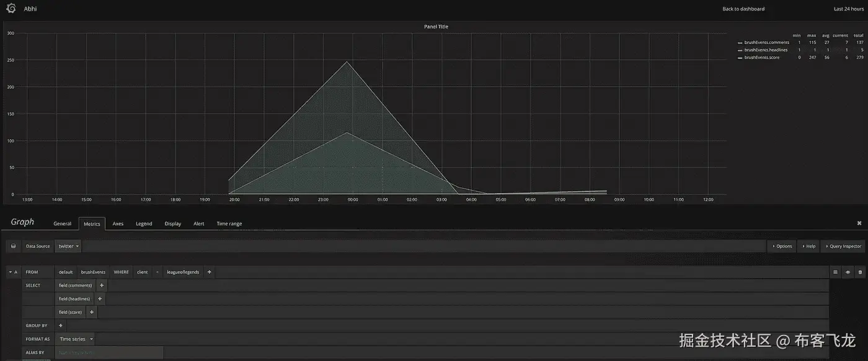Edit the field (score) select part
The height and width of the screenshot is (361, 868).
pos(71,312)
